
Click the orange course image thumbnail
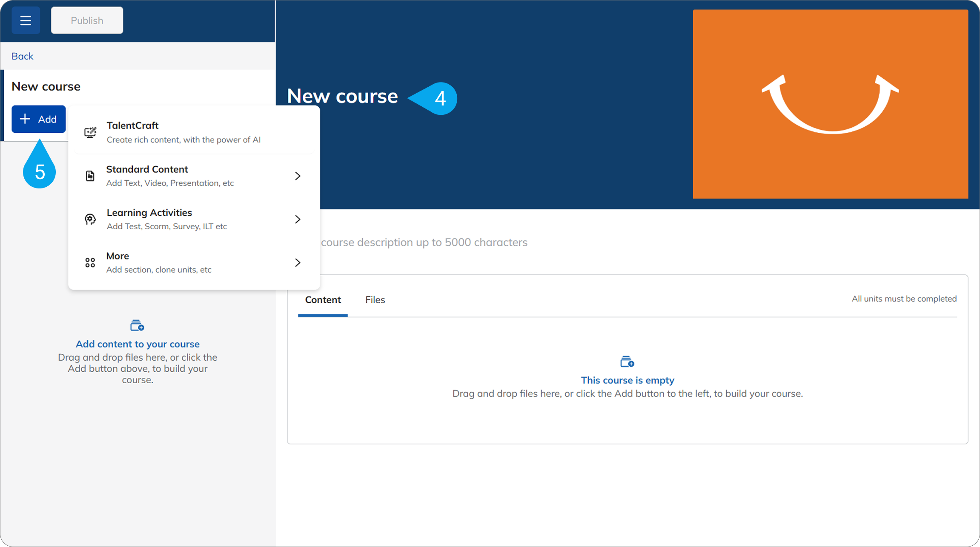830,104
